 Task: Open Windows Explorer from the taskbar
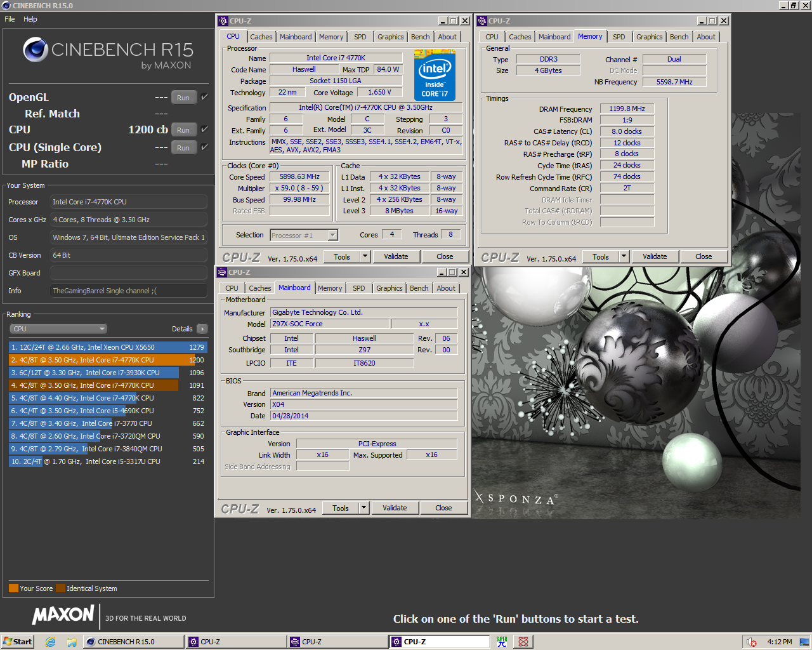pos(71,642)
